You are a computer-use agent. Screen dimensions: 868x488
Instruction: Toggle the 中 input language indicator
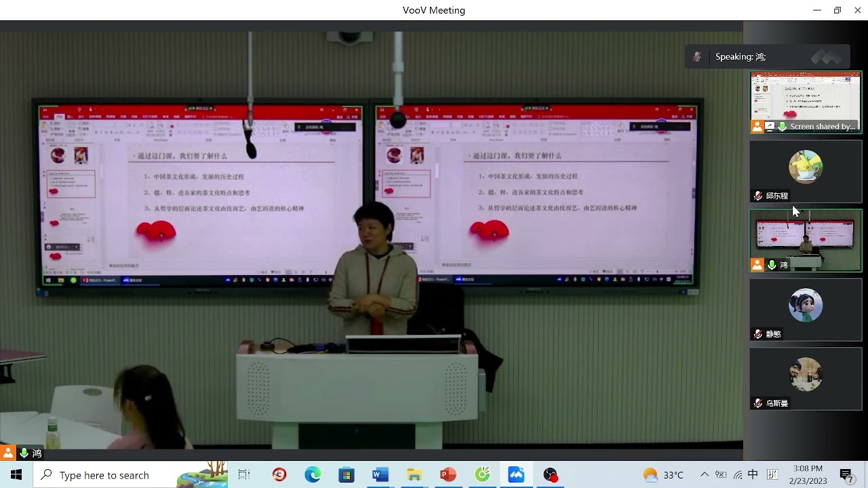coord(753,474)
